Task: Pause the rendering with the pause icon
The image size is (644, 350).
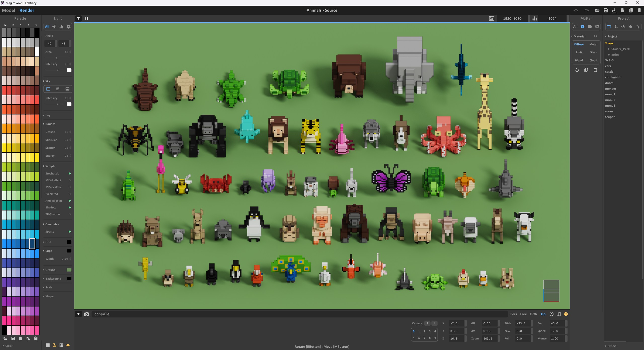Action: 87,18
